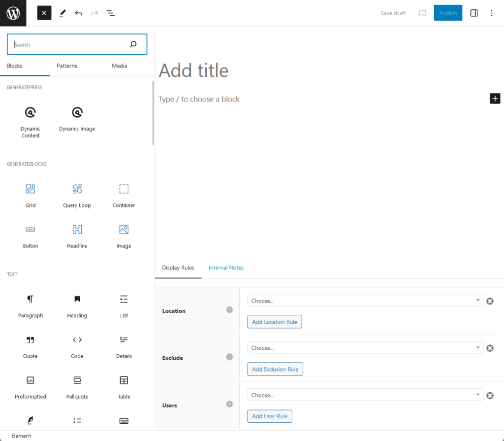Open the Location Choose dropdown
Screen dimensions: 504x441
(365, 301)
